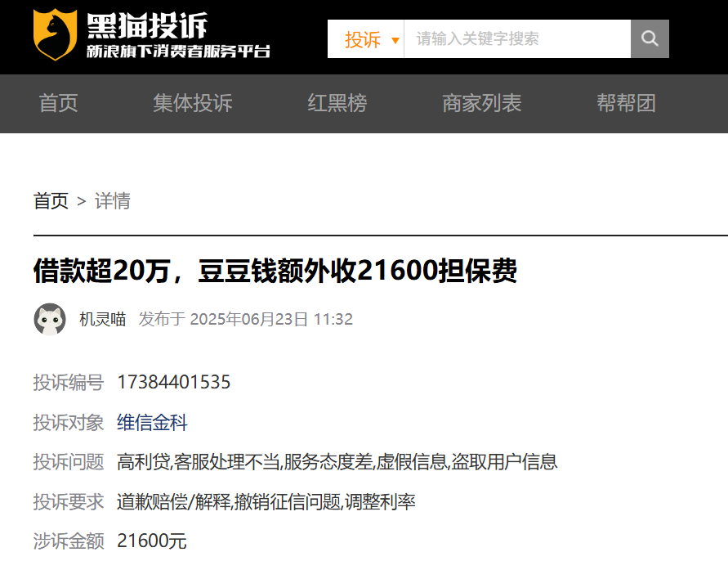Click the username 机灵喵
Screen dimensions: 728x561
click(x=103, y=319)
